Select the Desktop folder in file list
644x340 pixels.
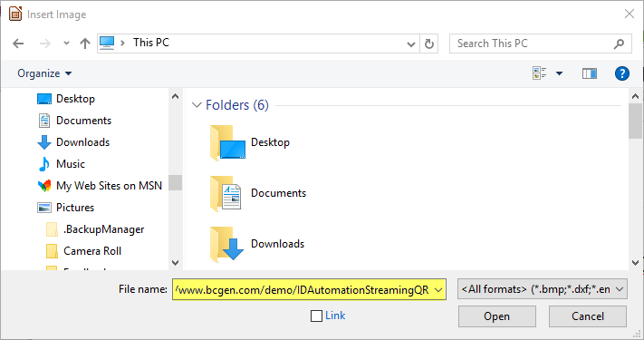[250, 142]
